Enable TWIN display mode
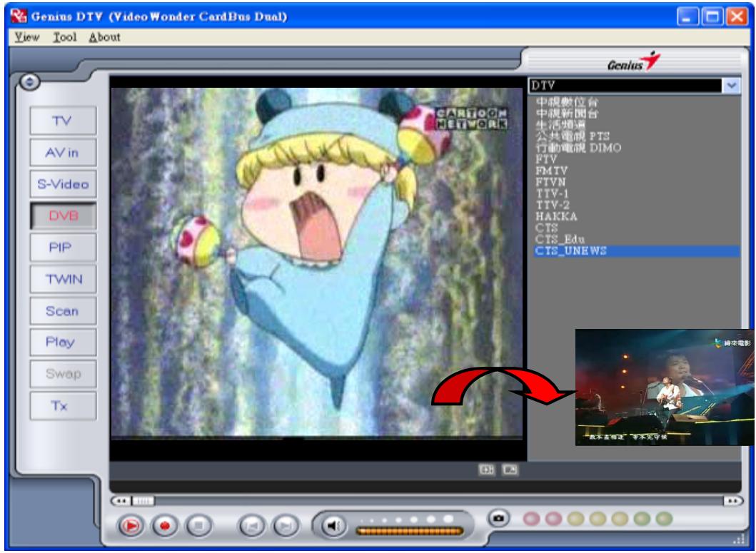 pos(63,279)
